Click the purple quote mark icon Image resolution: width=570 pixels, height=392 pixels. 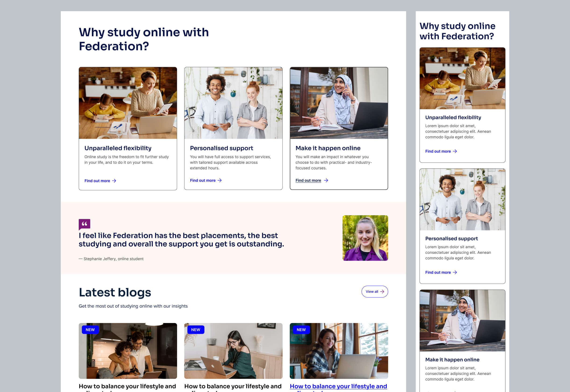tap(84, 224)
